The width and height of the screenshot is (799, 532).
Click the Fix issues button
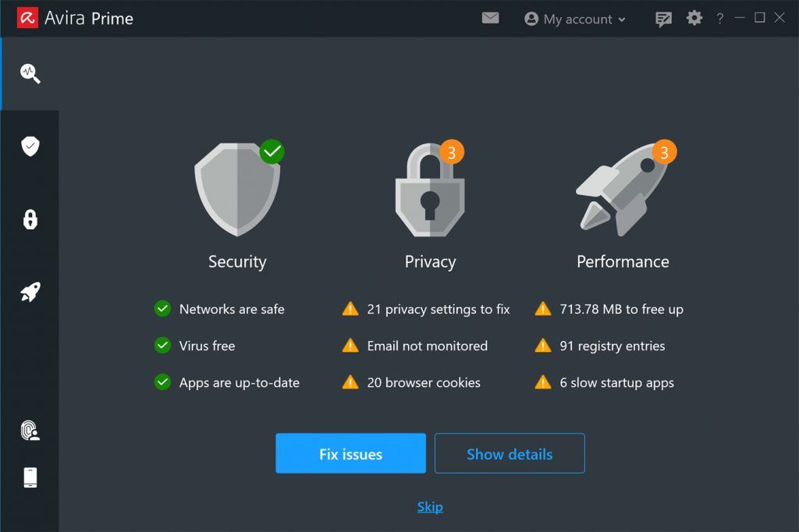(350, 453)
